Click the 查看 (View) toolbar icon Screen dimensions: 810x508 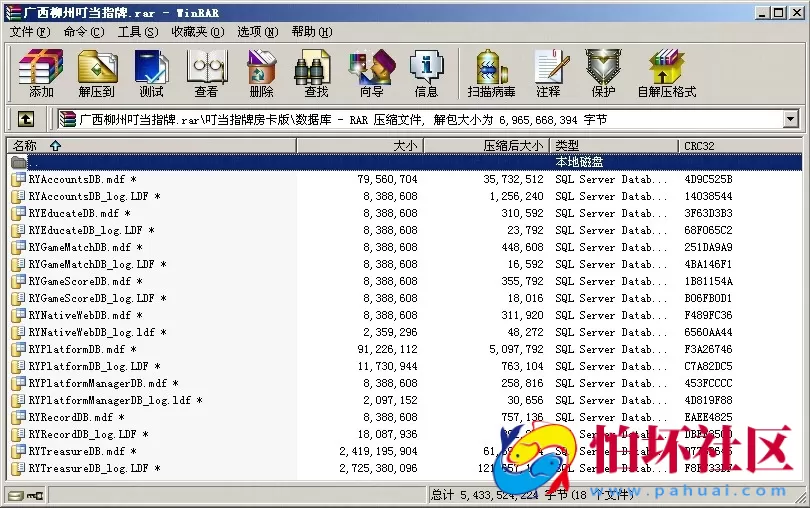click(206, 71)
